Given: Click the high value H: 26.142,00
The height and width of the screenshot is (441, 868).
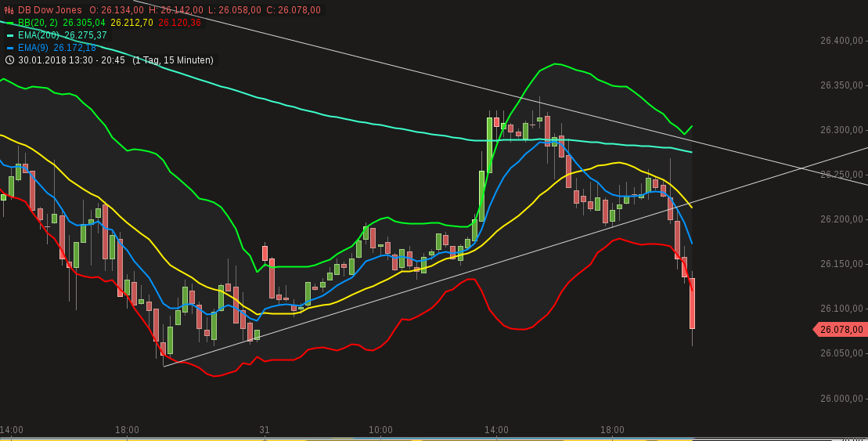Looking at the screenshot, I should point(175,10).
